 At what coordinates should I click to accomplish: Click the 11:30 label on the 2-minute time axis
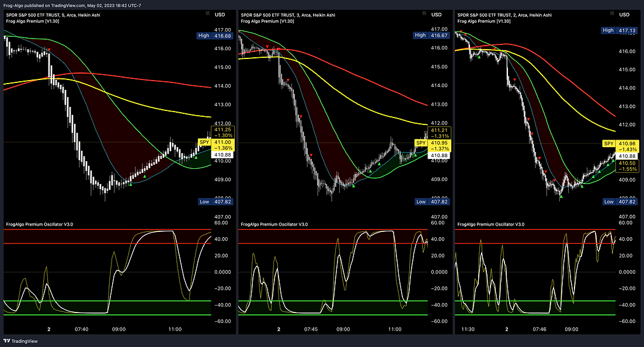[x=468, y=329]
